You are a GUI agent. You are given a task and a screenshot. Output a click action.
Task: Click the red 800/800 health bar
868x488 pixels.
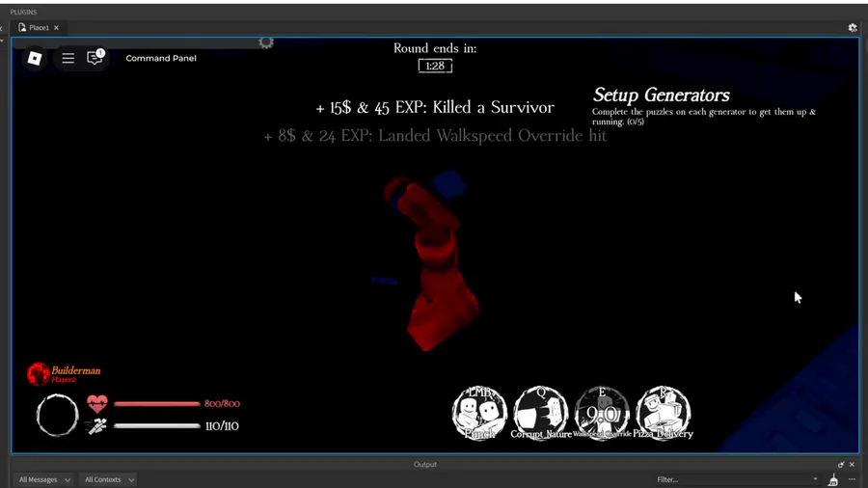coord(156,404)
